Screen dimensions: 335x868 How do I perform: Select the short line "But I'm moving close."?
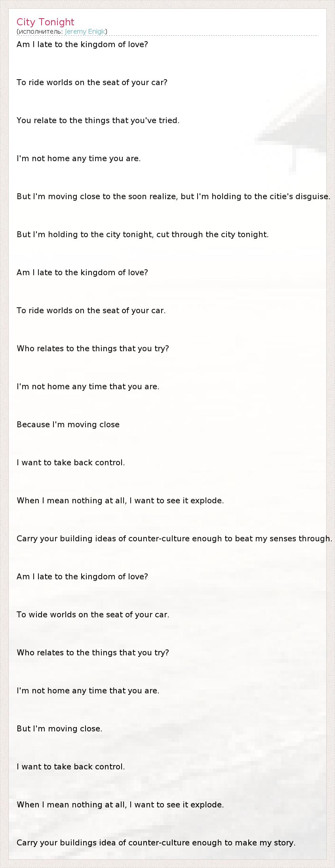[x=59, y=729]
